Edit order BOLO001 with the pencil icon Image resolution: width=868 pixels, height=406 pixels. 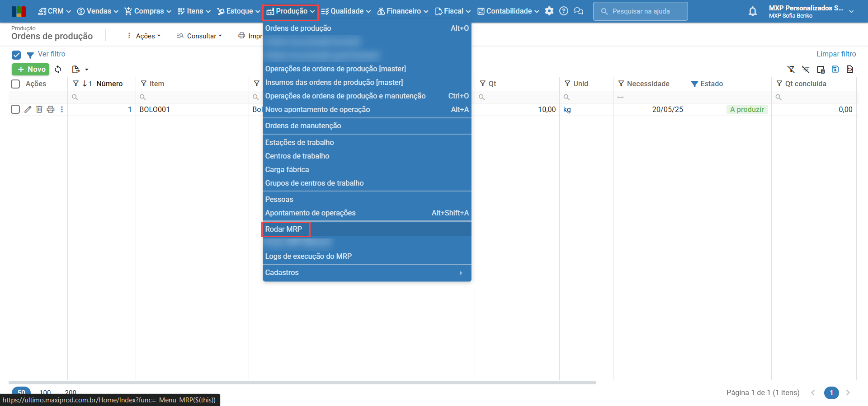pyautogui.click(x=28, y=109)
